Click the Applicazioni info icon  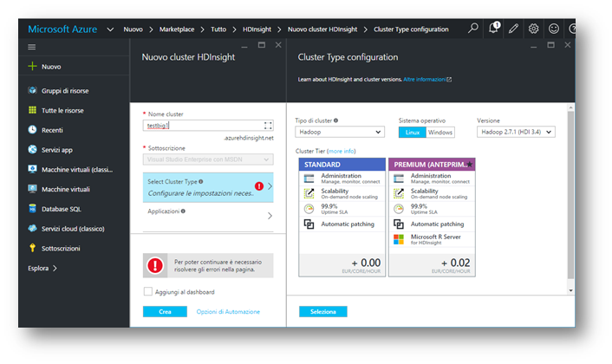pyautogui.click(x=183, y=211)
